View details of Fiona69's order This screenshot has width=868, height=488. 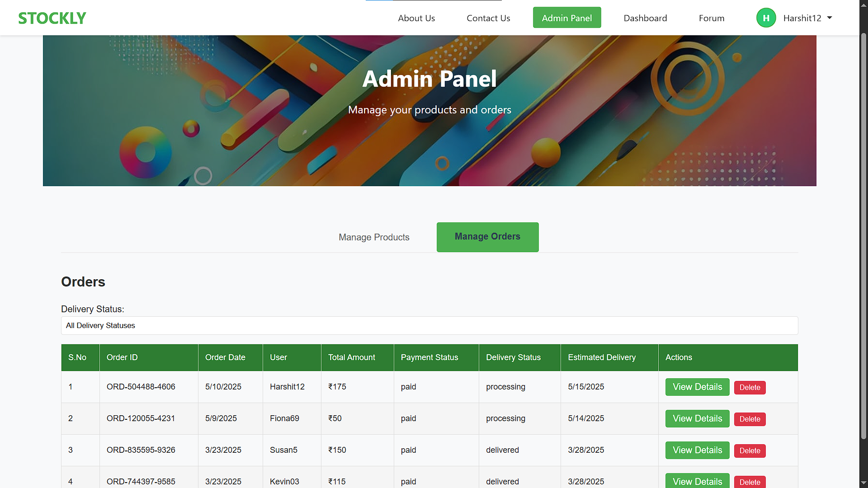[x=697, y=418]
